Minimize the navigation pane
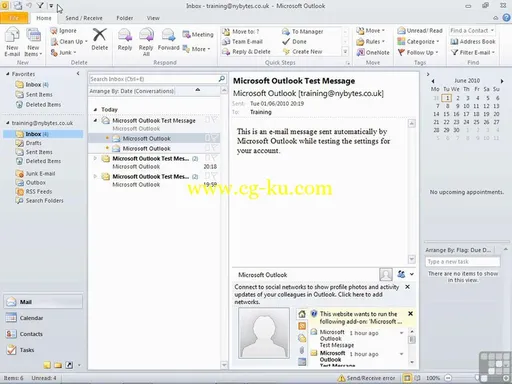Image resolution: width=512 pixels, height=384 pixels. pos(78,73)
